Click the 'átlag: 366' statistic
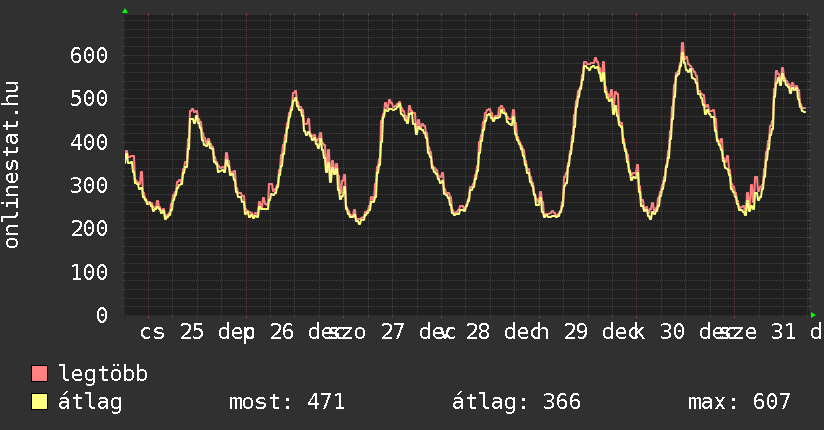 [x=517, y=402]
